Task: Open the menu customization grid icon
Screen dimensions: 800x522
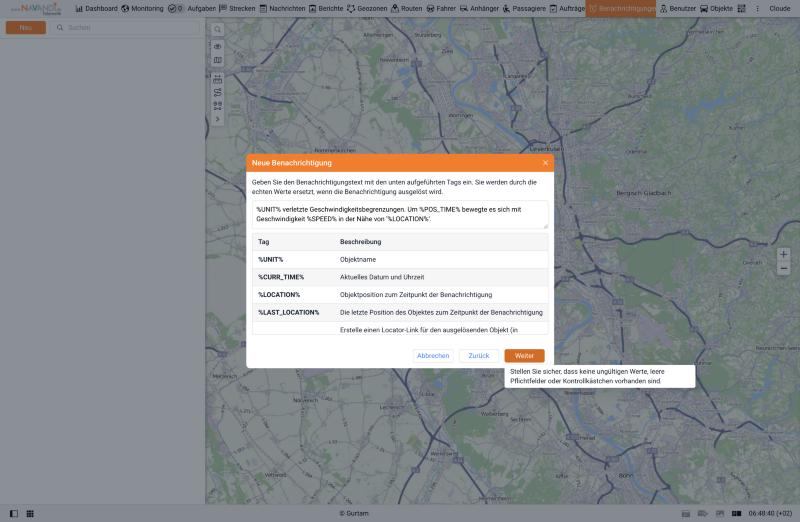Action: (x=741, y=9)
